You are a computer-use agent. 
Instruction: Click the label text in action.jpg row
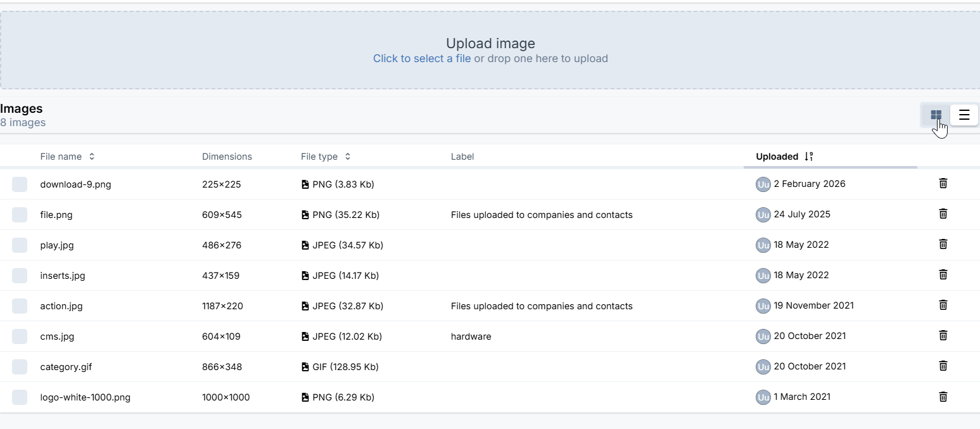coord(542,306)
